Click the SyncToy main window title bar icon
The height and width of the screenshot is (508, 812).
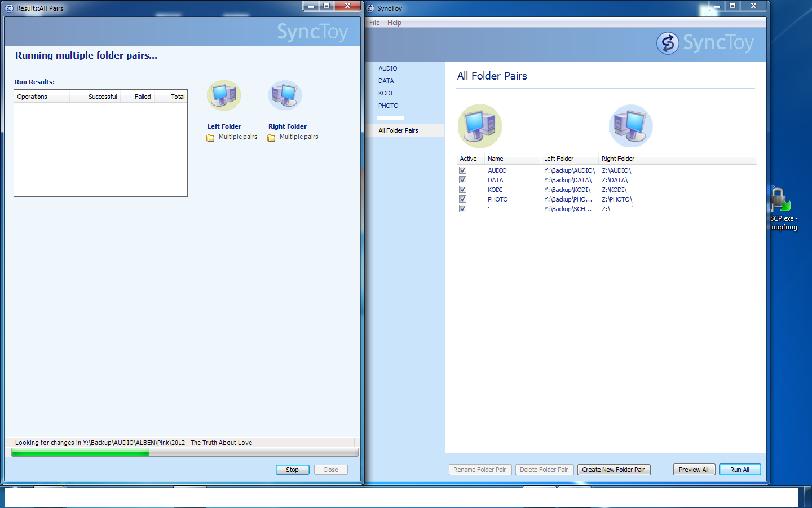click(370, 8)
